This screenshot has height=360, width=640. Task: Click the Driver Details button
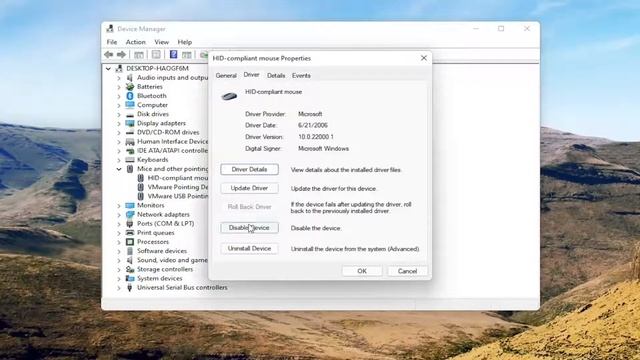249,169
